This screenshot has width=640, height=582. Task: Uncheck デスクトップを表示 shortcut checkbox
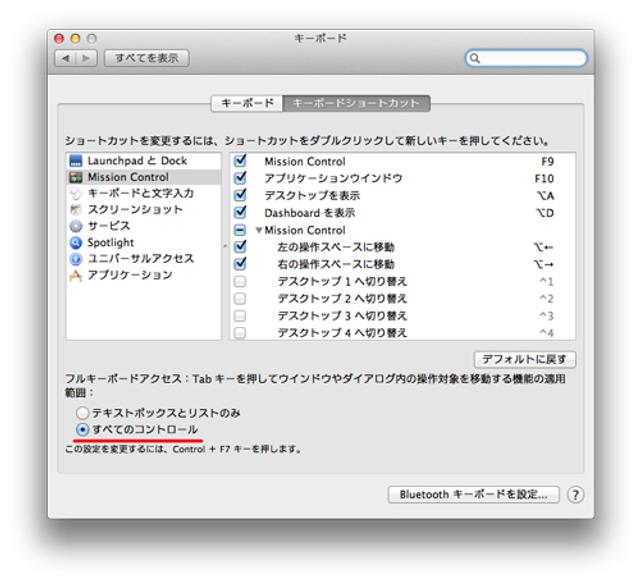click(x=240, y=195)
